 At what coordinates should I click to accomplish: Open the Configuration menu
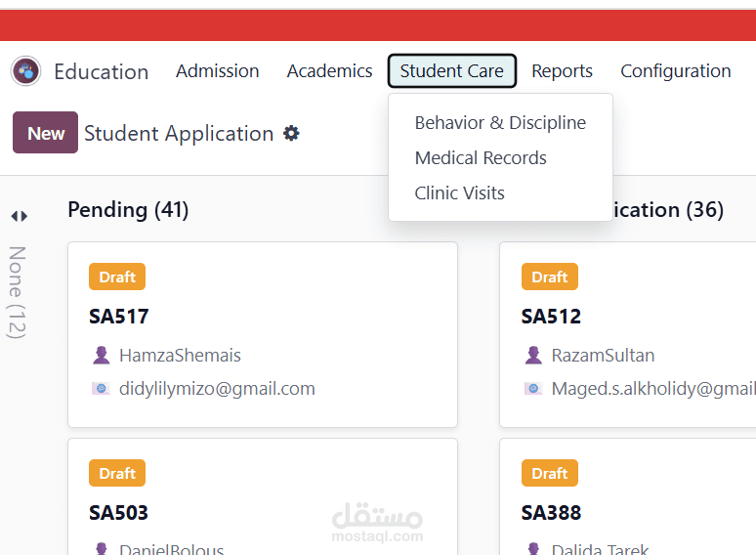(x=676, y=71)
